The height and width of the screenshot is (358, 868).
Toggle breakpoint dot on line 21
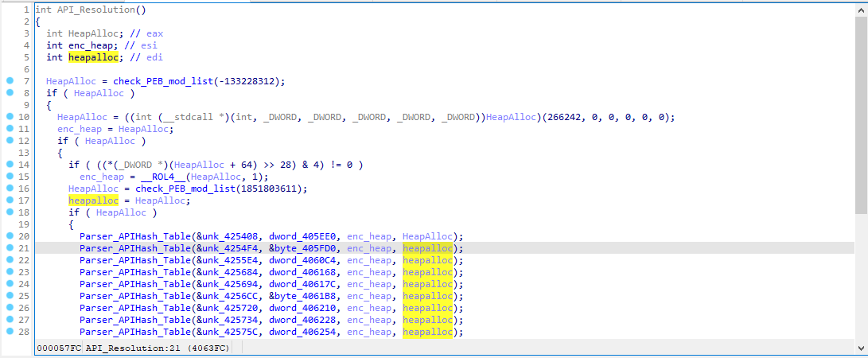click(10, 248)
